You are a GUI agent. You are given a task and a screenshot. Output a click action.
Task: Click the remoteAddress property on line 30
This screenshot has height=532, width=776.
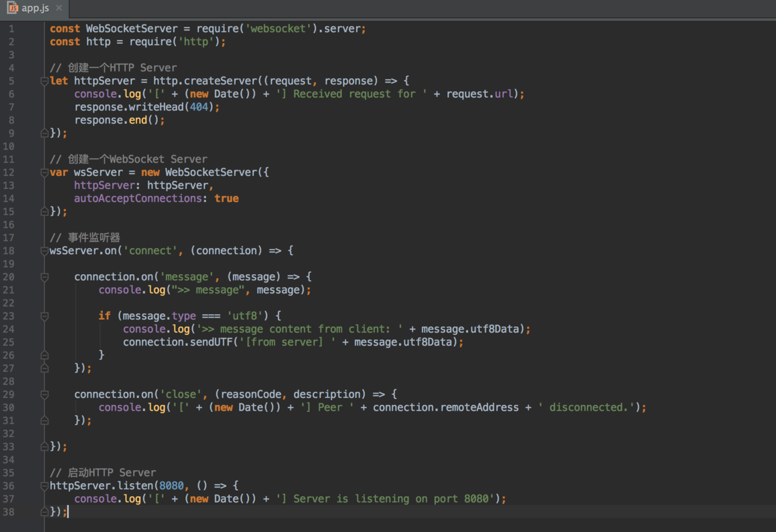(480, 407)
